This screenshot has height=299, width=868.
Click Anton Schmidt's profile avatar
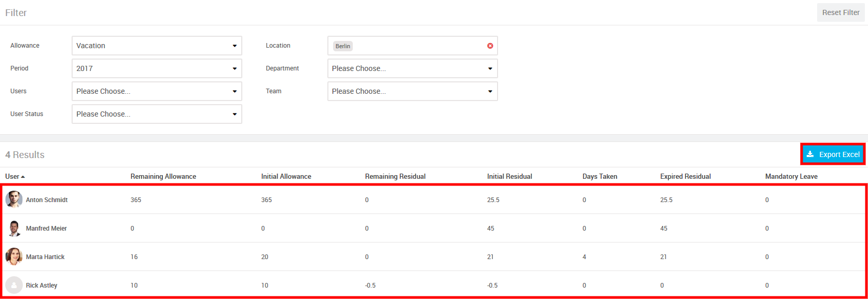point(14,200)
